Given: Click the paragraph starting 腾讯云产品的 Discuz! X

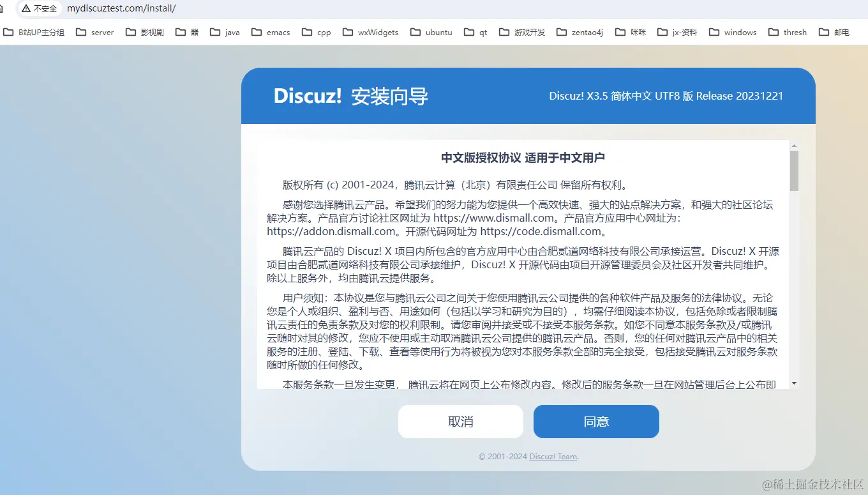Looking at the screenshot, I should point(523,264).
